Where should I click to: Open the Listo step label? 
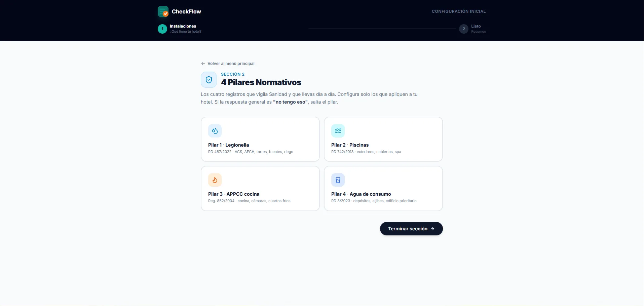point(476,26)
